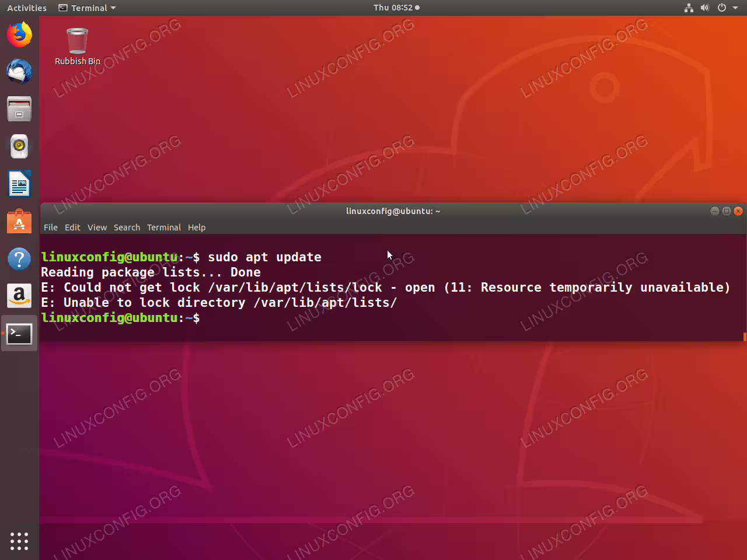Click the terminal scrollbar handle
747x560 pixels.
pos(745,337)
